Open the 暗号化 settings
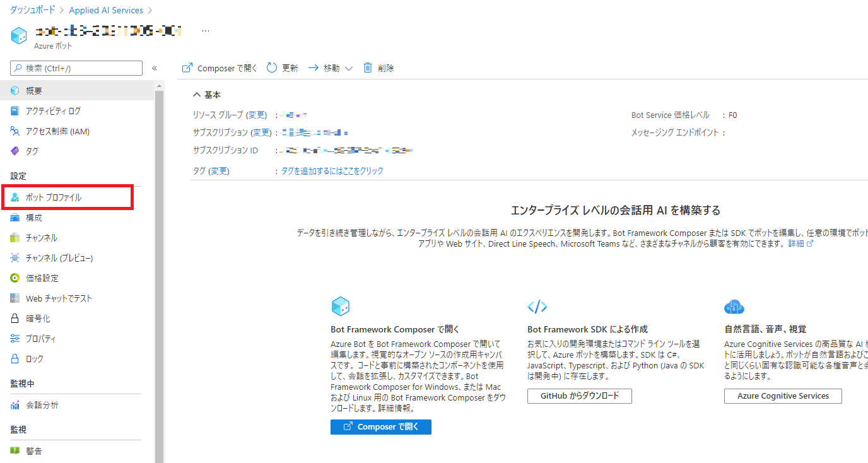Screen dimensions: 868x463 click(x=38, y=319)
